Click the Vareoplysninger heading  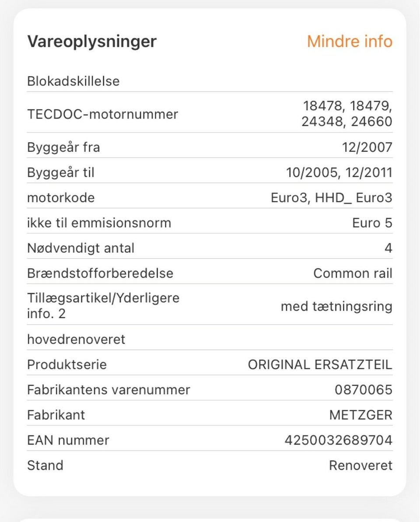pos(92,42)
